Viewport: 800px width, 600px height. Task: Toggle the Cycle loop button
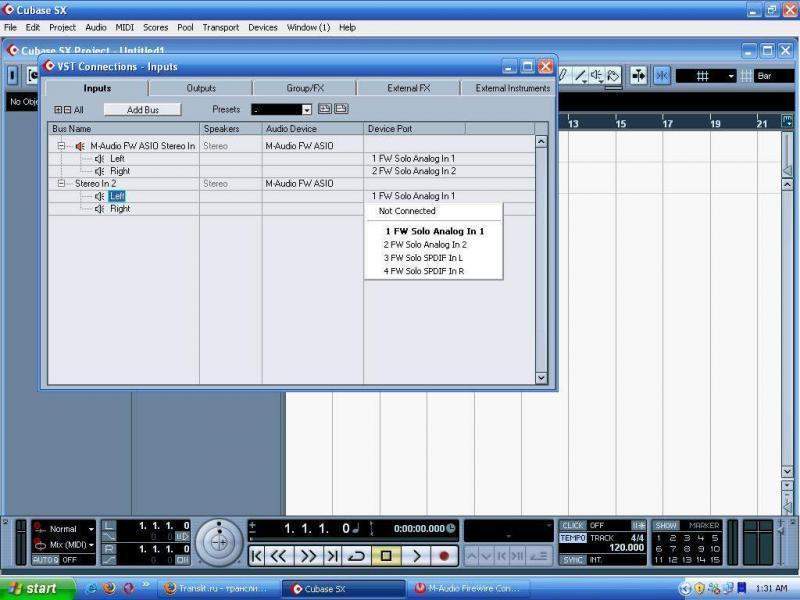(356, 555)
